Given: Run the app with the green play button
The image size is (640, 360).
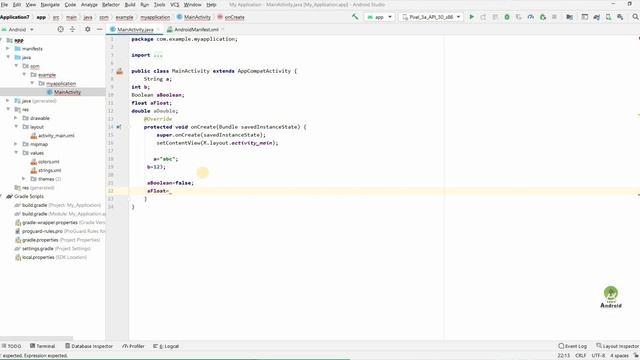Looking at the screenshot, I should coord(471,17).
